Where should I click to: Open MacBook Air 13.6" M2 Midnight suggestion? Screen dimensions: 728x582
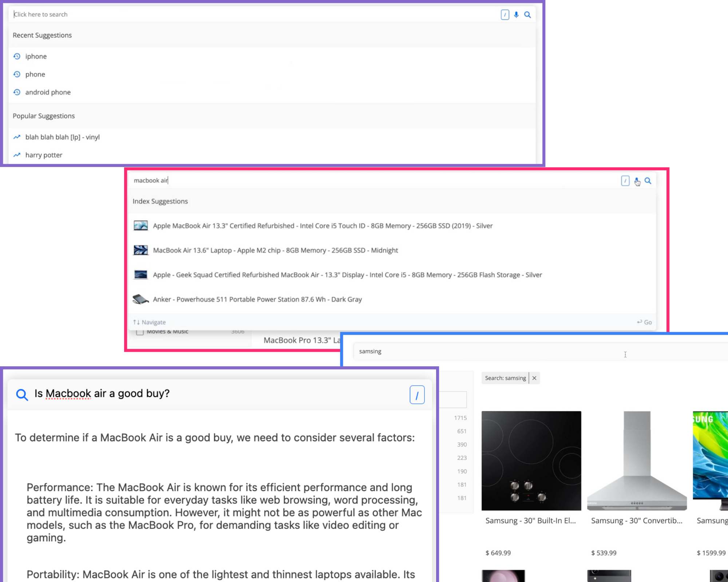275,250
